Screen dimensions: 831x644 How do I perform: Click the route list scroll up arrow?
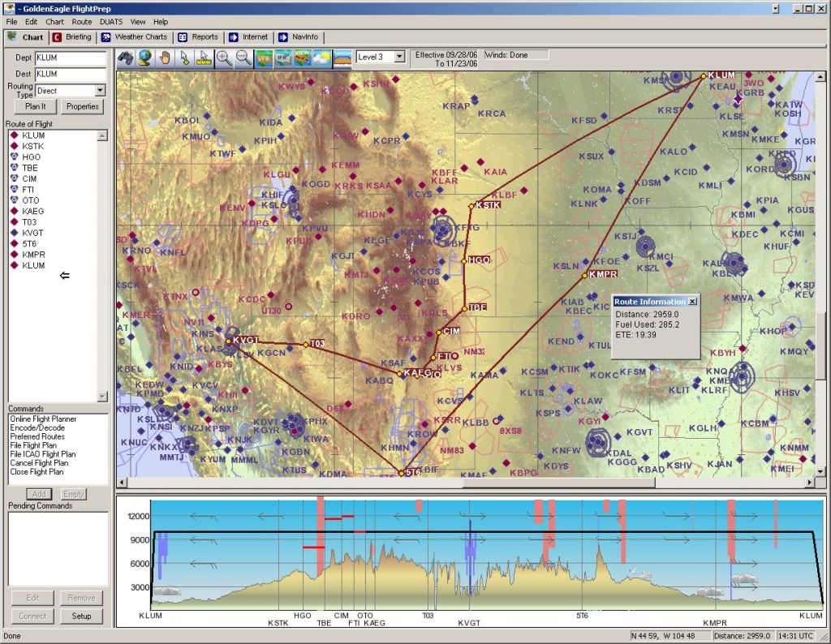coord(102,135)
